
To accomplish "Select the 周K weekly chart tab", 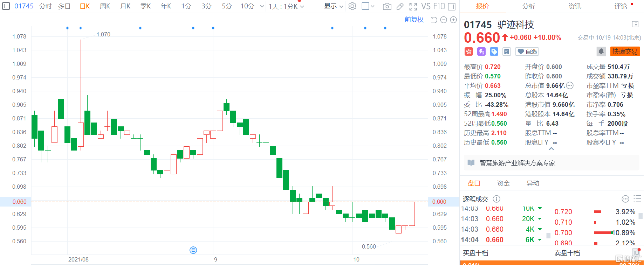I will click(105, 6).
